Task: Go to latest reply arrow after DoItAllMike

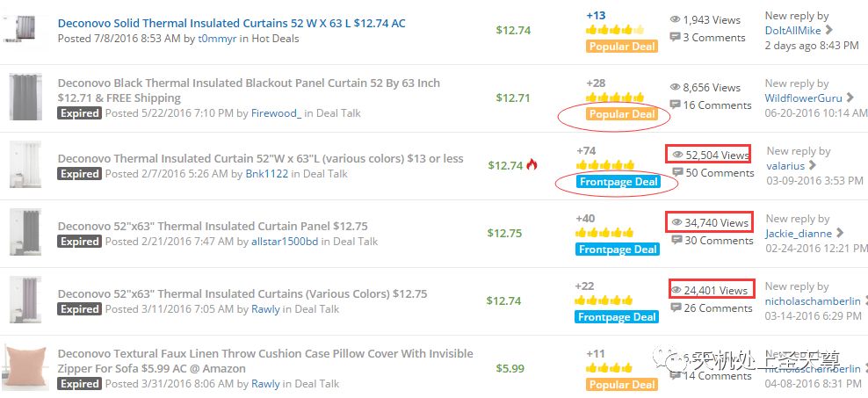Action: point(828,30)
